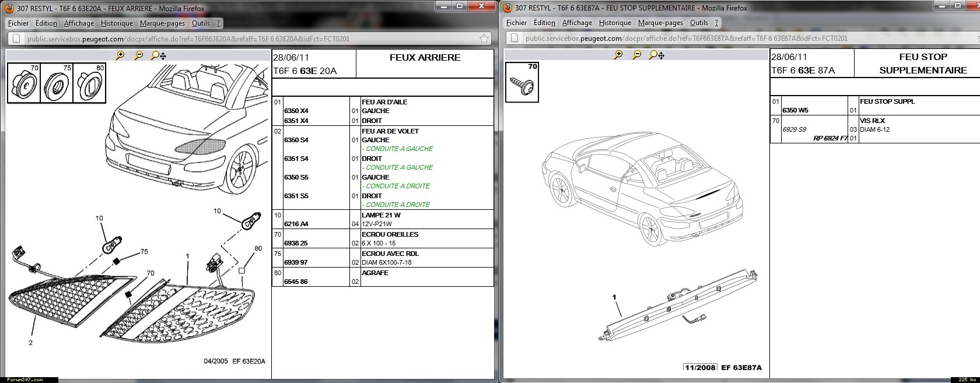This screenshot has height=383, width=980.
Task: Zoom out on the FEU STOP SUPPLEMENTAIRE diagram
Action: [637, 55]
